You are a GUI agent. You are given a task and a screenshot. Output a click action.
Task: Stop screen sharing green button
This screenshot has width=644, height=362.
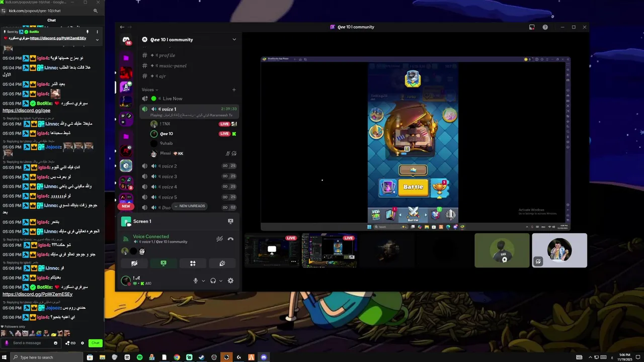click(x=164, y=263)
